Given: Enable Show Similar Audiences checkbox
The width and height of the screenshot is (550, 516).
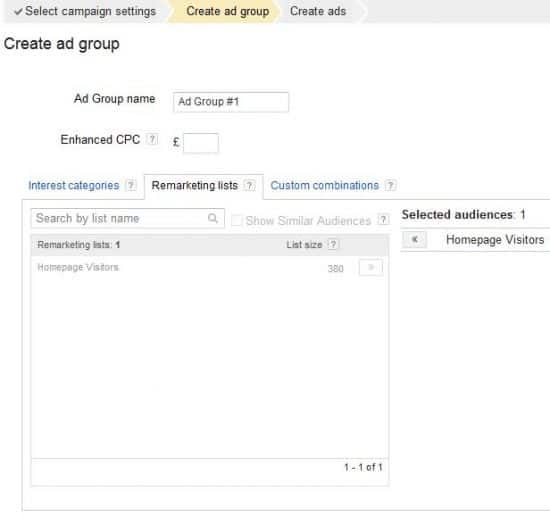Looking at the screenshot, I should click(x=236, y=220).
